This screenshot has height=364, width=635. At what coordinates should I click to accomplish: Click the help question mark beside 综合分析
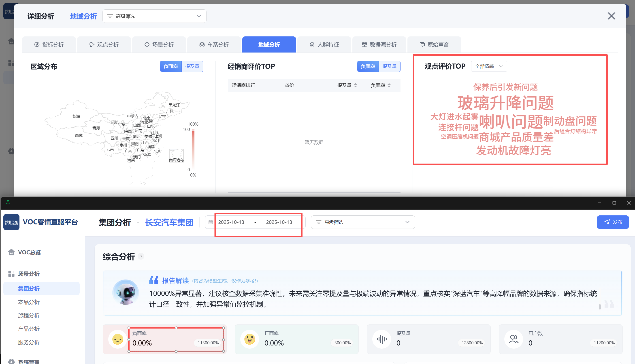pos(141,256)
